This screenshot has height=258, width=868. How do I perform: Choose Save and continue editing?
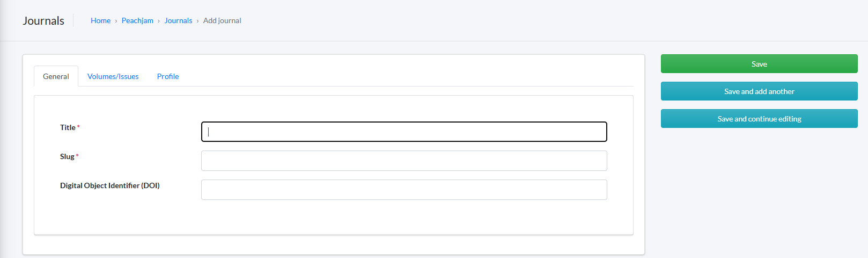pos(759,119)
